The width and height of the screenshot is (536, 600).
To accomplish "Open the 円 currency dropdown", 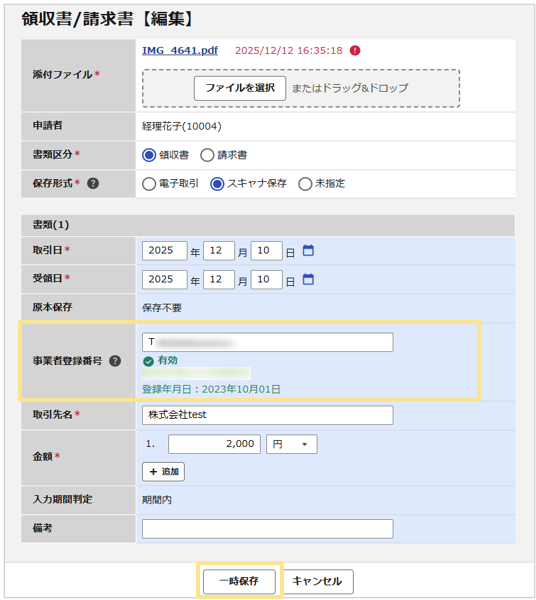I will 292,444.
